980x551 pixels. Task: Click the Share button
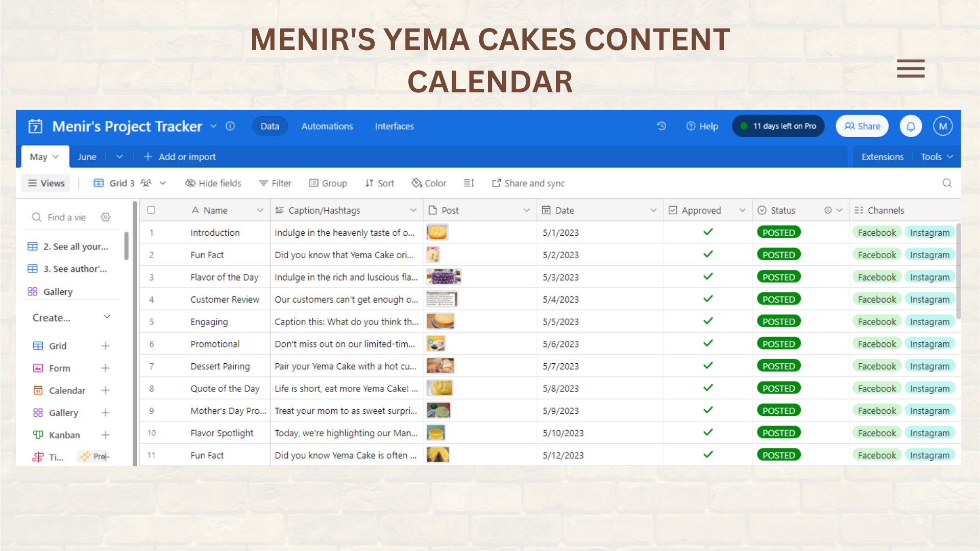tap(862, 126)
